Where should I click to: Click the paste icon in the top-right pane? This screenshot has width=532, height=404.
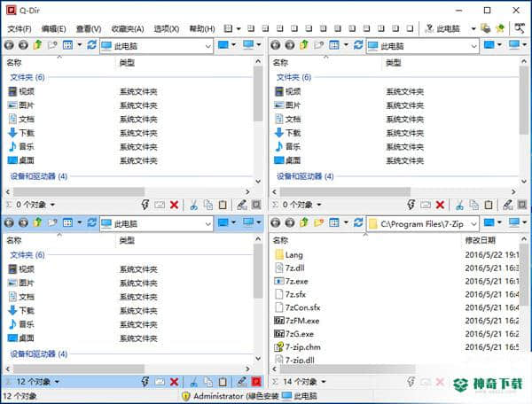[489, 205]
